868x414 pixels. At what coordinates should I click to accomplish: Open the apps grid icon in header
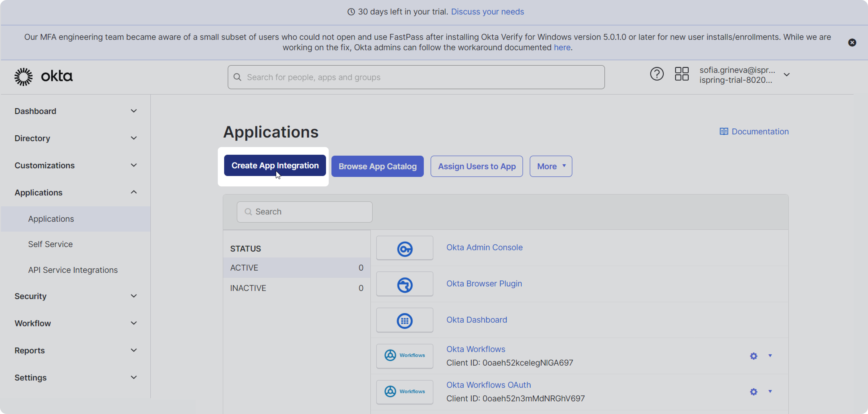(x=682, y=74)
